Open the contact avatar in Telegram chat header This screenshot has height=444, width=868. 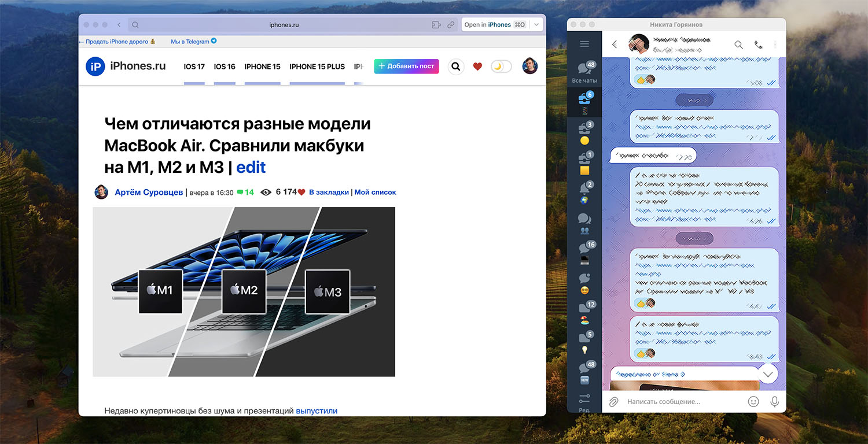coord(639,45)
